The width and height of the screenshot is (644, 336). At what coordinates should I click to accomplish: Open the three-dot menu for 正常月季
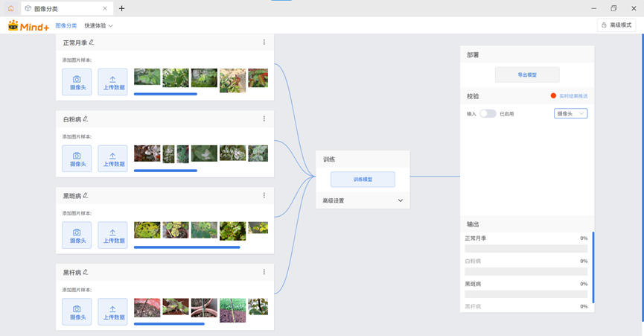coord(264,42)
